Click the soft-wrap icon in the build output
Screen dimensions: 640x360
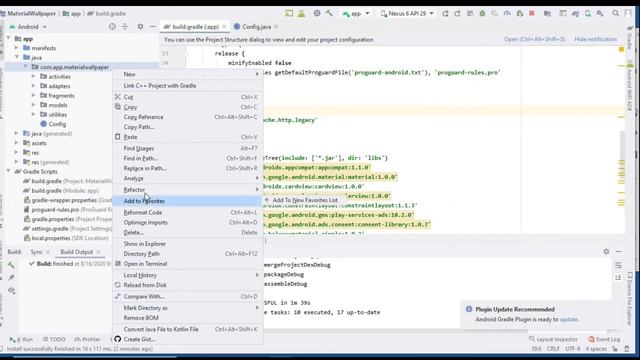click(x=618, y=265)
